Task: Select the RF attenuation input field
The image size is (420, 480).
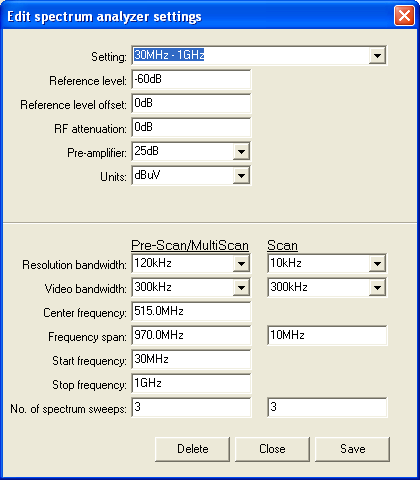Action: pyautogui.click(x=191, y=127)
